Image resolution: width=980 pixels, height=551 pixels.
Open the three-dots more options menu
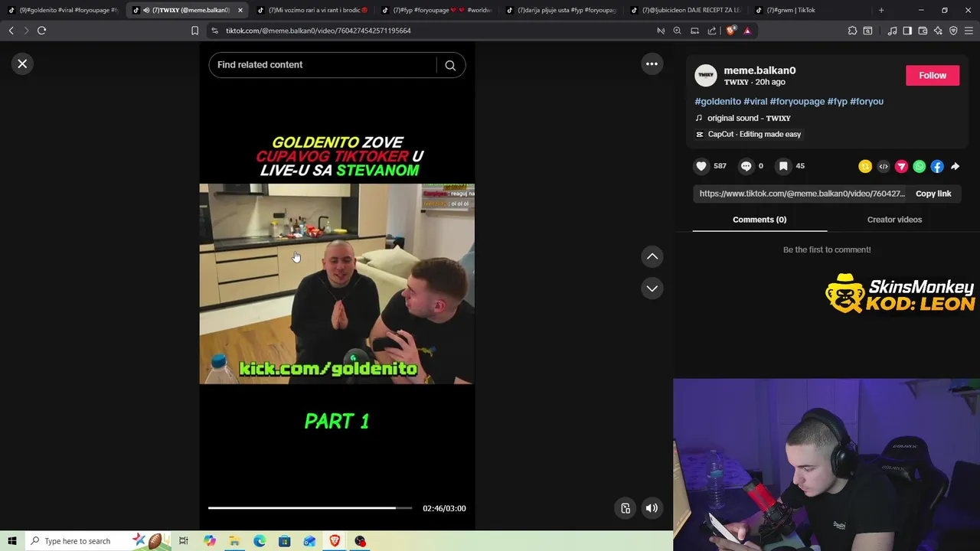tap(652, 64)
